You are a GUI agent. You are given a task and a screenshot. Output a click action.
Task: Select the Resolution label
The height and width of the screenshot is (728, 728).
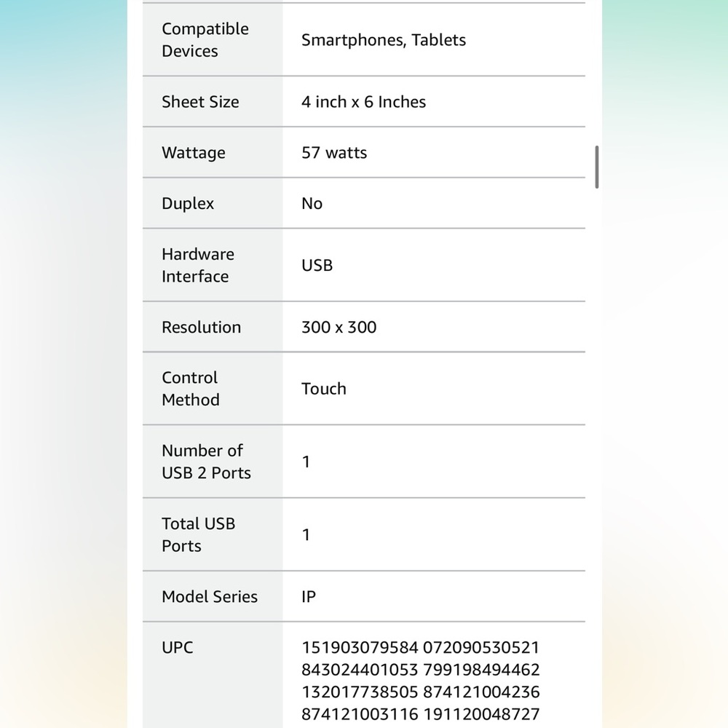pos(201,328)
